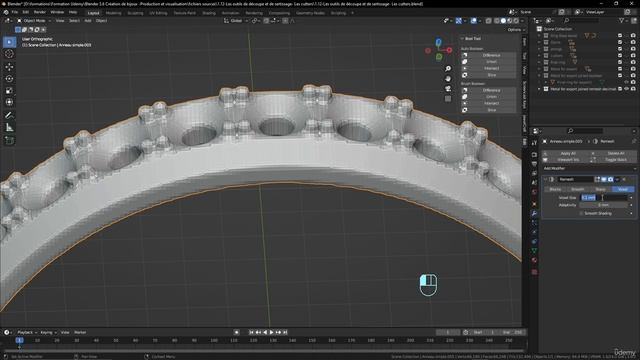The image size is (640, 360).
Task: Click the Auto Boolean Difference icon
Action: (x=464, y=55)
